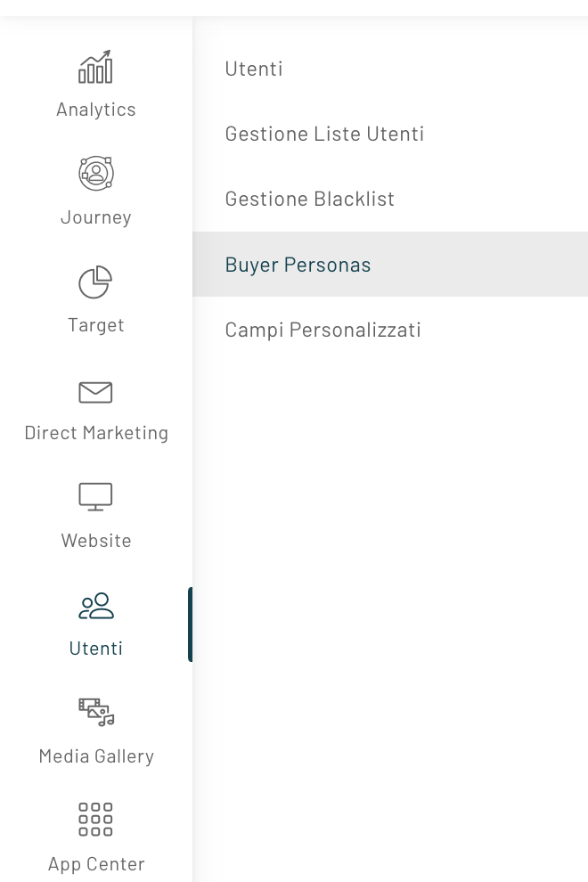Viewport: 588px width, 882px height.
Task: Select Gestione Liste Utenti menu item
Action: click(324, 134)
